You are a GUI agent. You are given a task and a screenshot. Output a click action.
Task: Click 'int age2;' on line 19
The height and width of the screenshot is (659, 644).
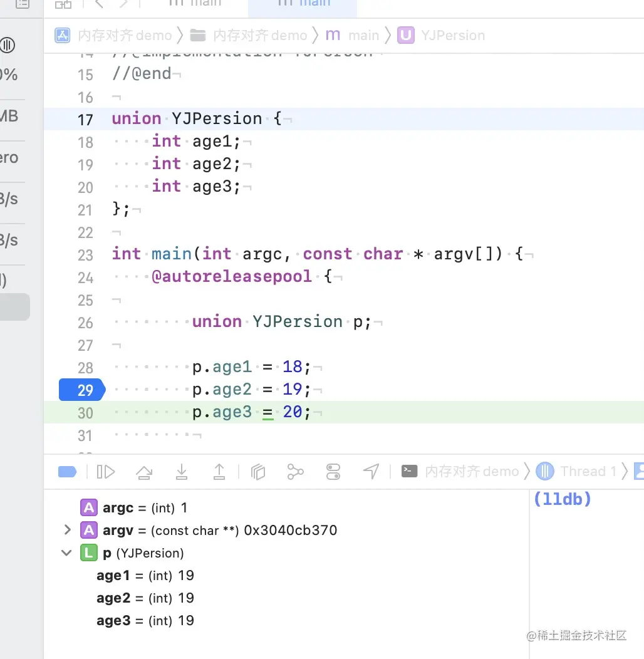tap(196, 164)
